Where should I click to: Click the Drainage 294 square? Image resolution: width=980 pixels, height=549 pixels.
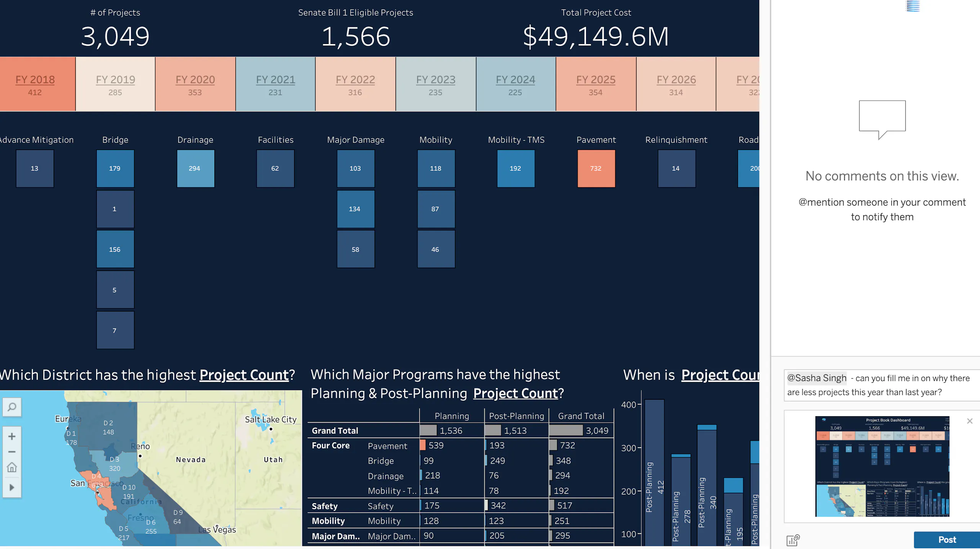click(195, 168)
